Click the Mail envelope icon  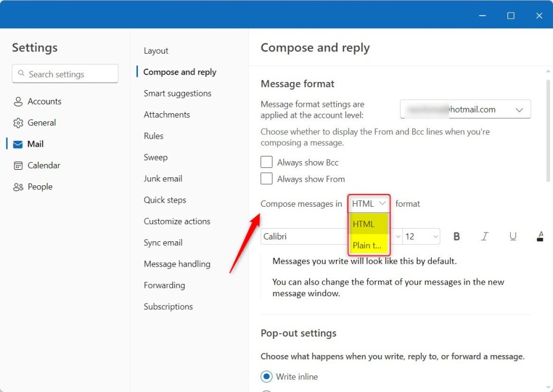[18, 144]
